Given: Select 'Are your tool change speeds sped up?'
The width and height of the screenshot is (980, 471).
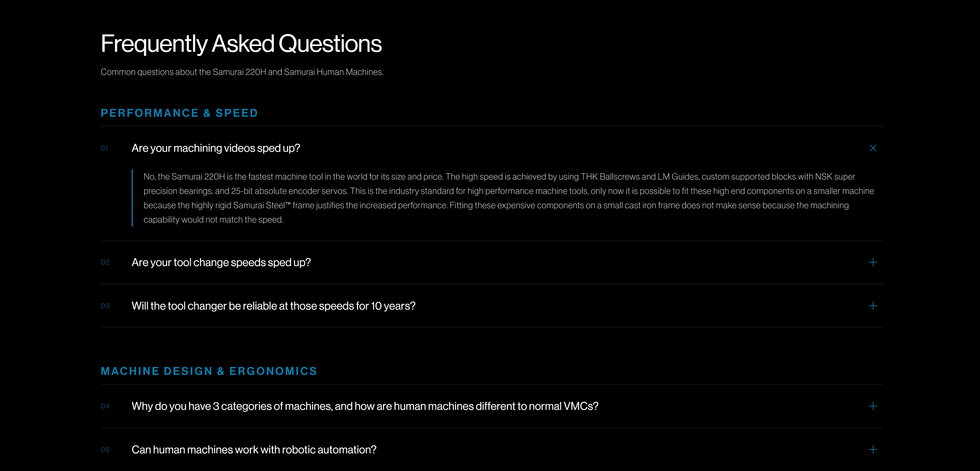Looking at the screenshot, I should click(x=221, y=262).
